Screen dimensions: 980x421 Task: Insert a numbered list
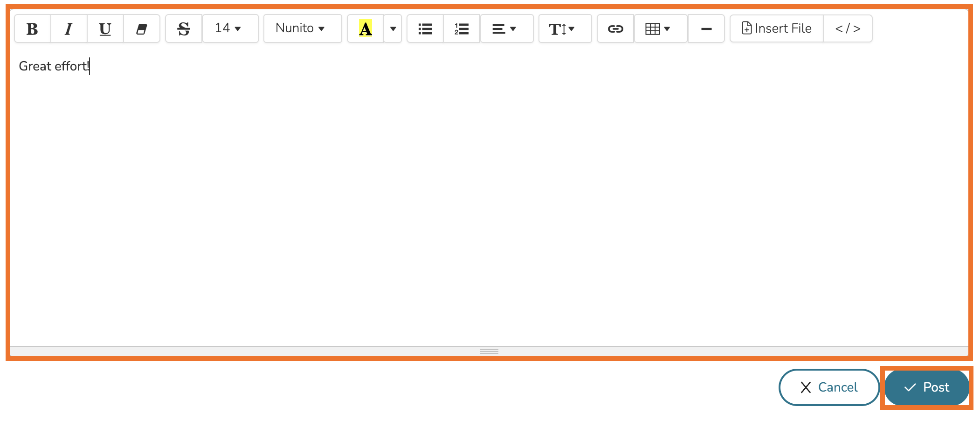[x=461, y=29]
